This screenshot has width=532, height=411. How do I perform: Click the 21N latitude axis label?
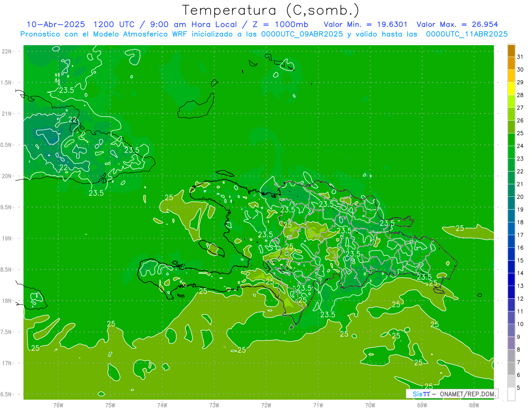pos(8,114)
